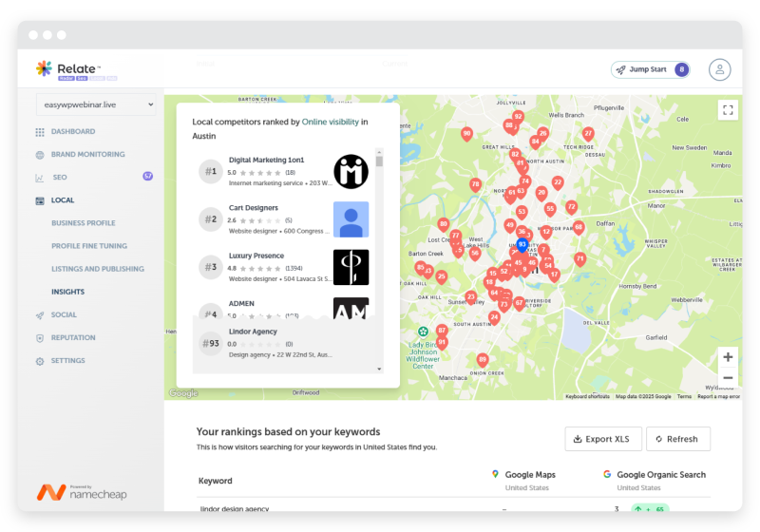Image resolution: width=760 pixels, height=532 pixels.
Task: Click the Settings gear icon
Action: [40, 361]
